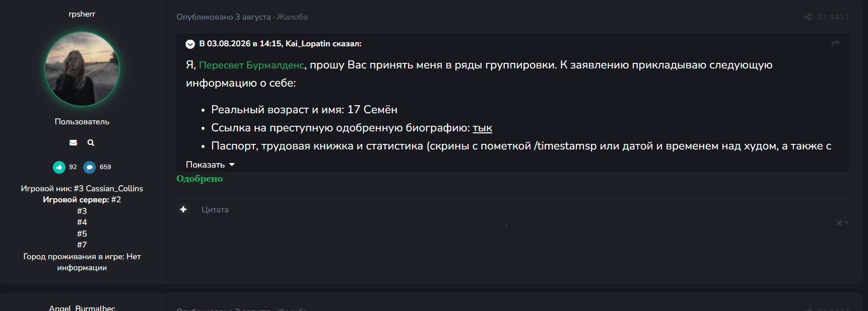Open the ID: #411 post permalink
Image resolution: width=868 pixels, height=311 pixels.
coord(833,17)
